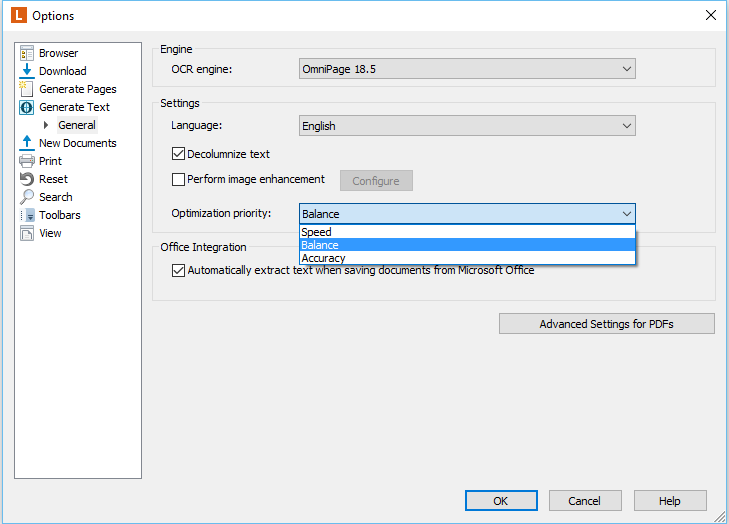
Task: Confirm changes with the OK button
Action: click(x=501, y=501)
